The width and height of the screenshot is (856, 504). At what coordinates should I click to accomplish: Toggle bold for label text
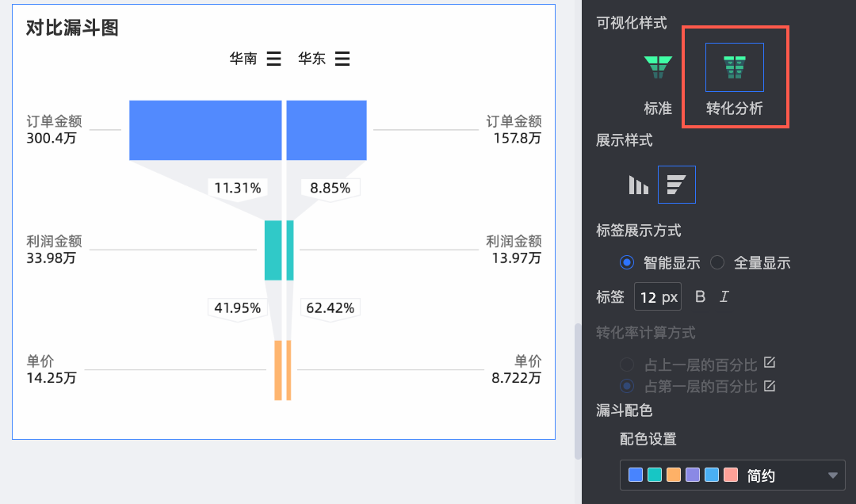(700, 297)
